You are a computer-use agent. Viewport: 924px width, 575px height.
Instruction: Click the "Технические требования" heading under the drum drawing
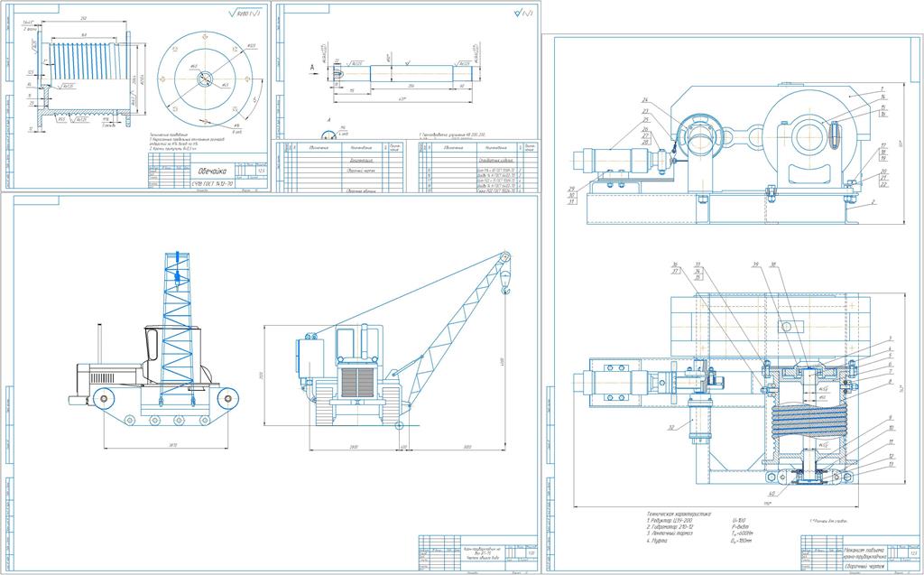pyautogui.click(x=167, y=135)
